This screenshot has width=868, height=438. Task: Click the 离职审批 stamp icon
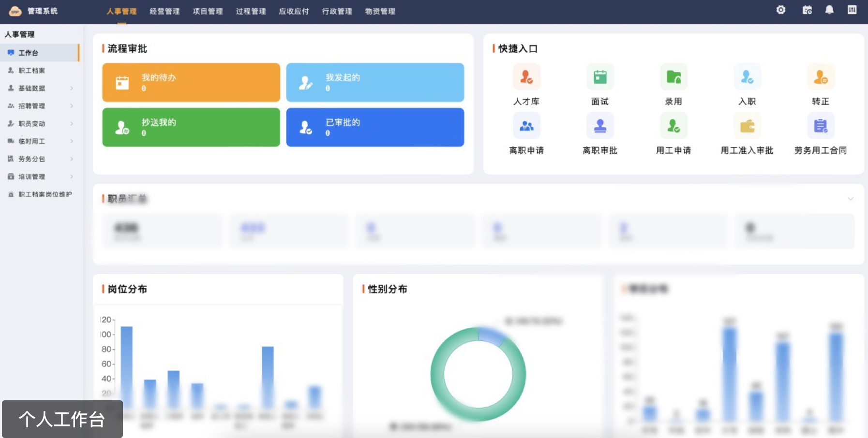pyautogui.click(x=600, y=126)
